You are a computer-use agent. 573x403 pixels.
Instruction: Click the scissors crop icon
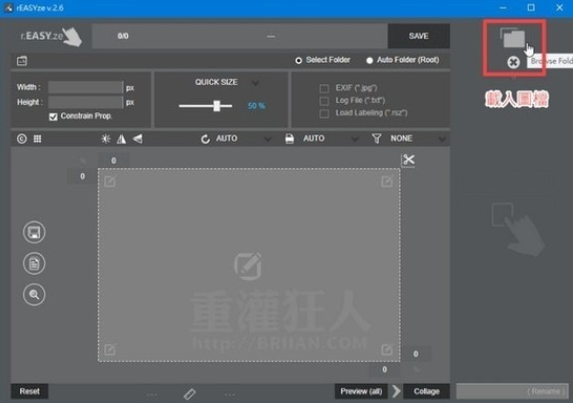(408, 160)
